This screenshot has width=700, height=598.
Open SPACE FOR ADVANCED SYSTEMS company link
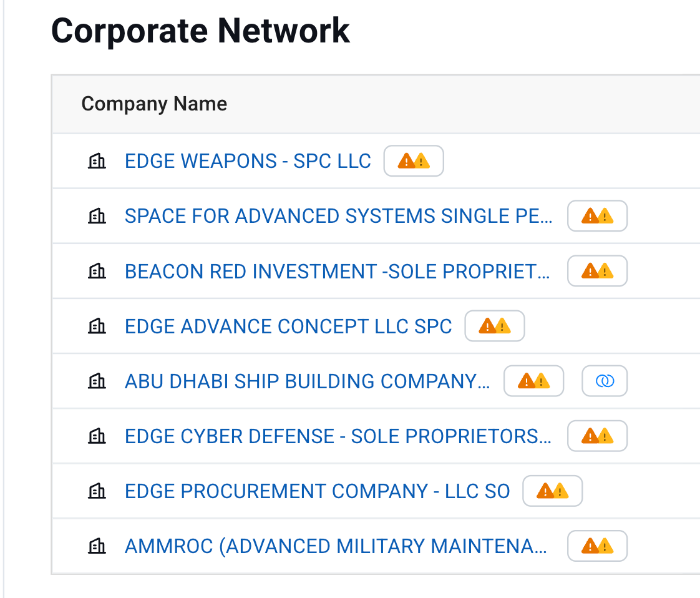tap(338, 216)
